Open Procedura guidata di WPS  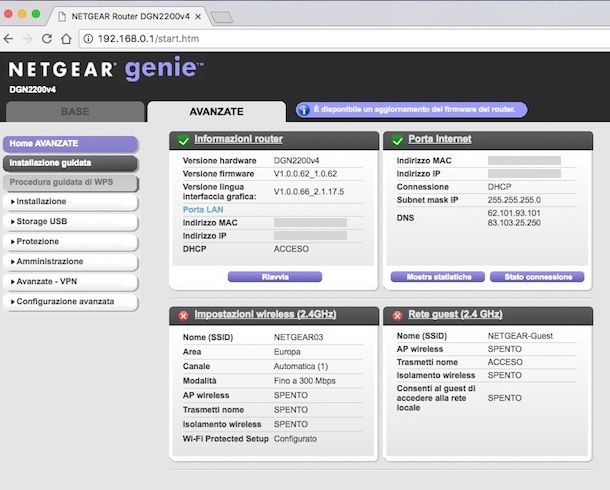[x=70, y=182]
